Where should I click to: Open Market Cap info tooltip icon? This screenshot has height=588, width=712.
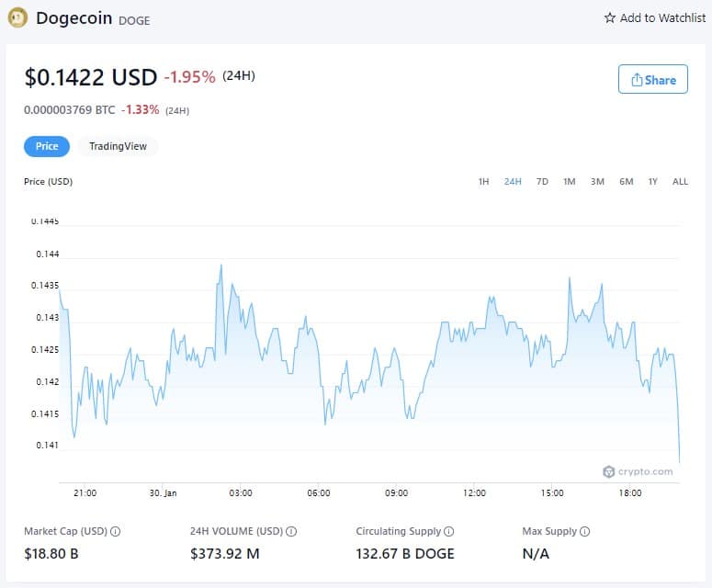pos(116,531)
